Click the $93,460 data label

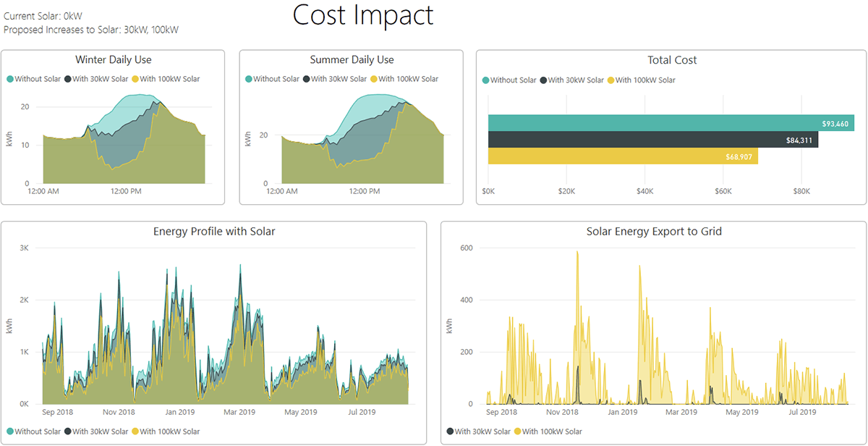837,124
